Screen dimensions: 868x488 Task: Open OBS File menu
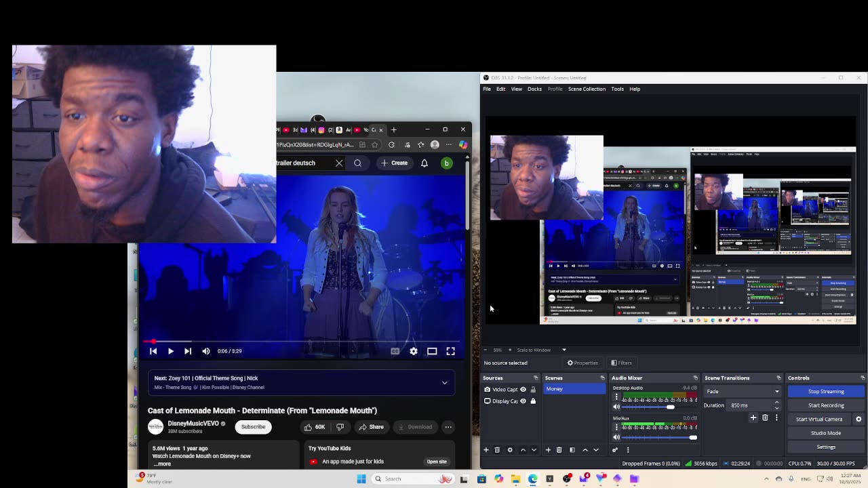pos(487,89)
